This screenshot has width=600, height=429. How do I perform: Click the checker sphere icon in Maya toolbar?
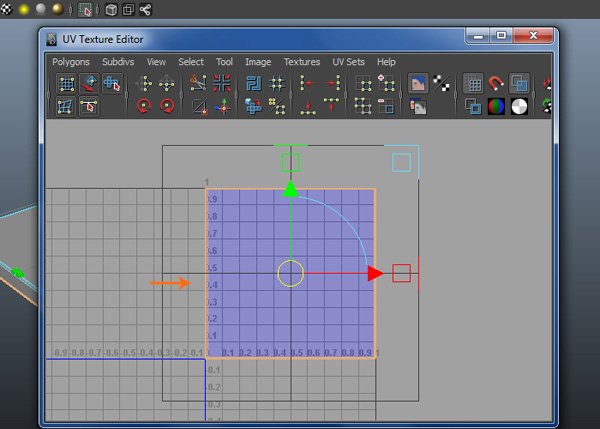[6, 9]
